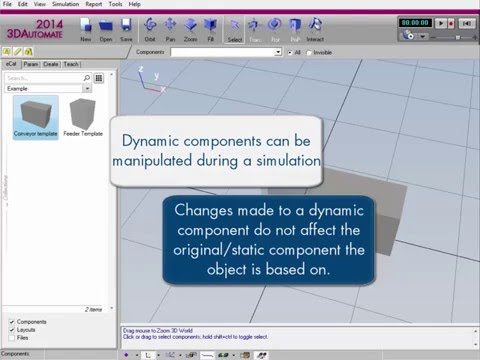480x360 pixels.
Task: Open the Edit menu
Action: (x=23, y=4)
